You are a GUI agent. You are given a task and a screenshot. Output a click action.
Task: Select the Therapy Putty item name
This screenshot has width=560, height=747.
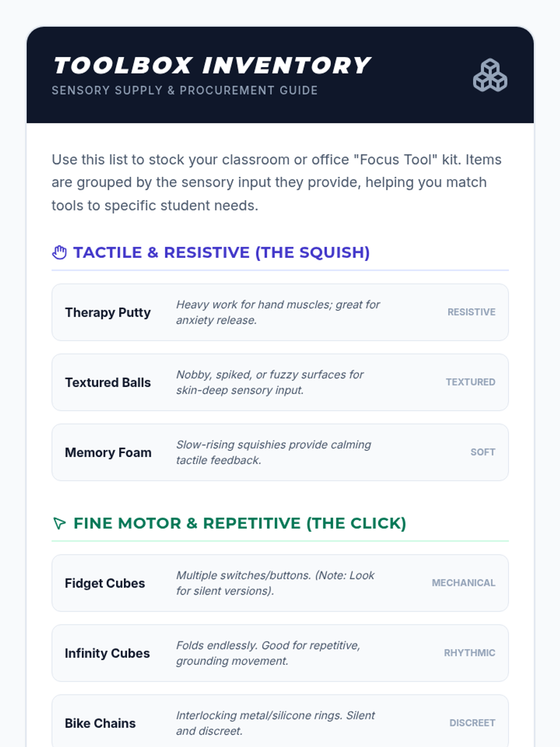click(x=108, y=312)
